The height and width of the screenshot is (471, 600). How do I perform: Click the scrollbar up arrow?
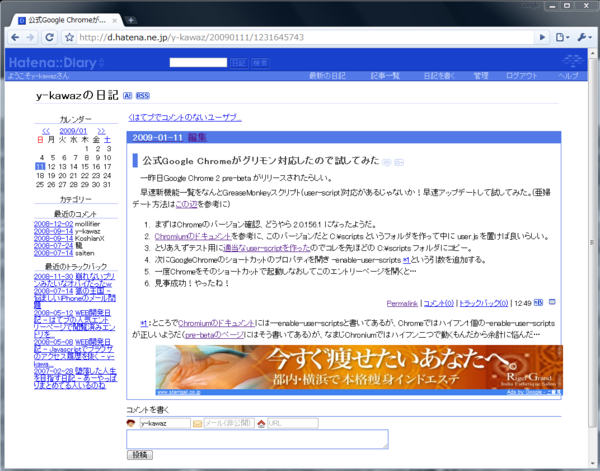pos(592,53)
